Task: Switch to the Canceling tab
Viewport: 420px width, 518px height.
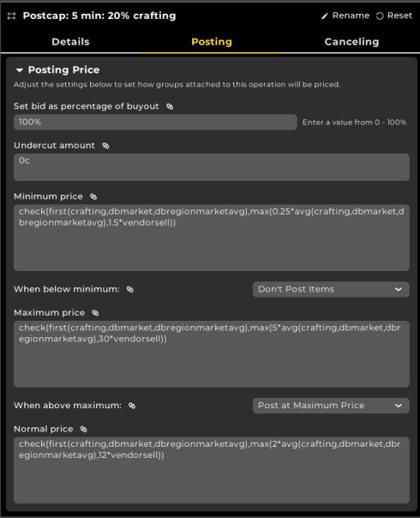Action: [351, 42]
